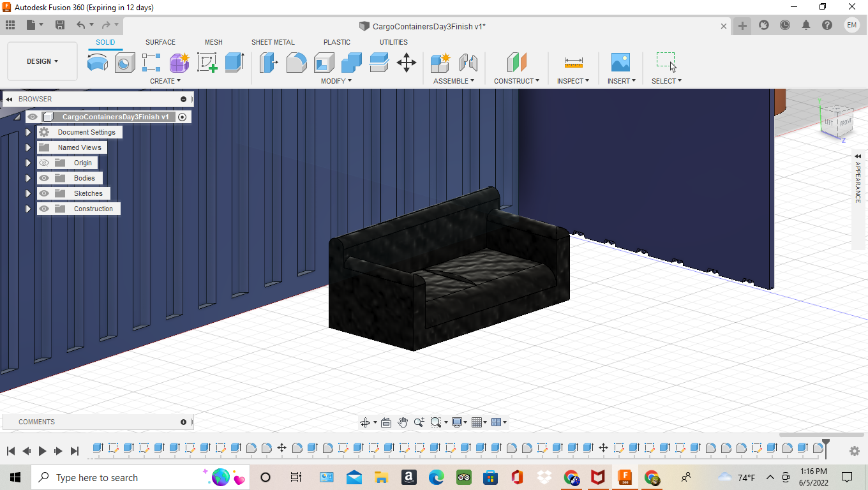The height and width of the screenshot is (490, 868).
Task: Expand the Sketches folder
Action: (28, 193)
